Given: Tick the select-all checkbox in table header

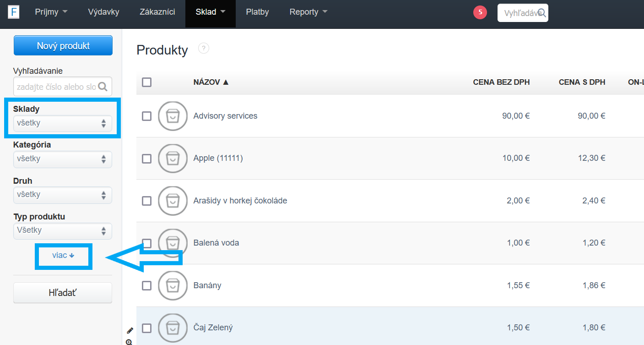Looking at the screenshot, I should point(146,82).
